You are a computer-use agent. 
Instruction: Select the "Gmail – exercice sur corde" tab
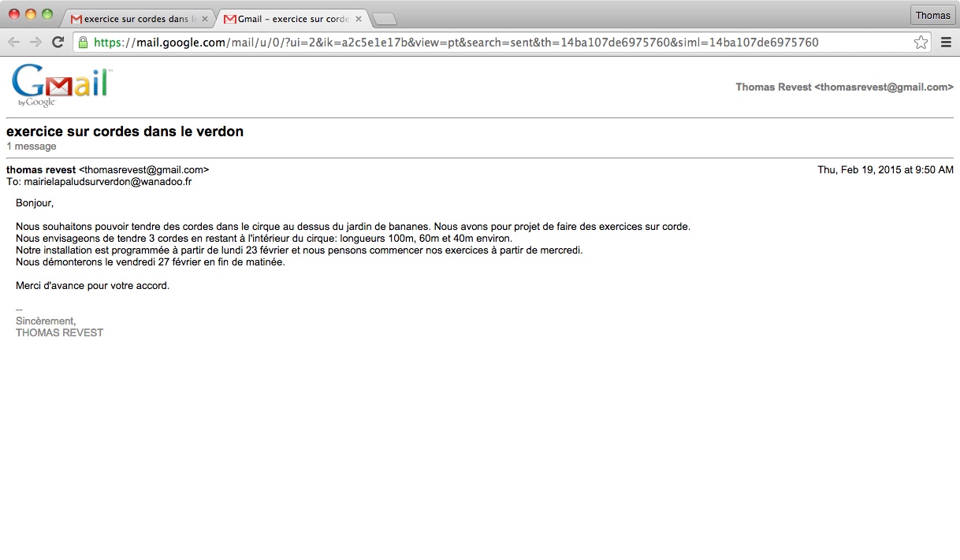click(x=288, y=19)
